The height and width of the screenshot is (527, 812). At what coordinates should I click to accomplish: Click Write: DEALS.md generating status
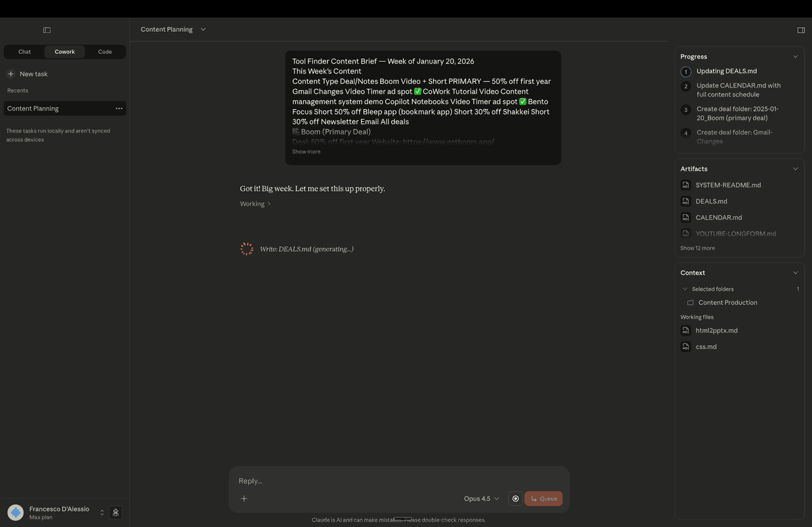(307, 249)
